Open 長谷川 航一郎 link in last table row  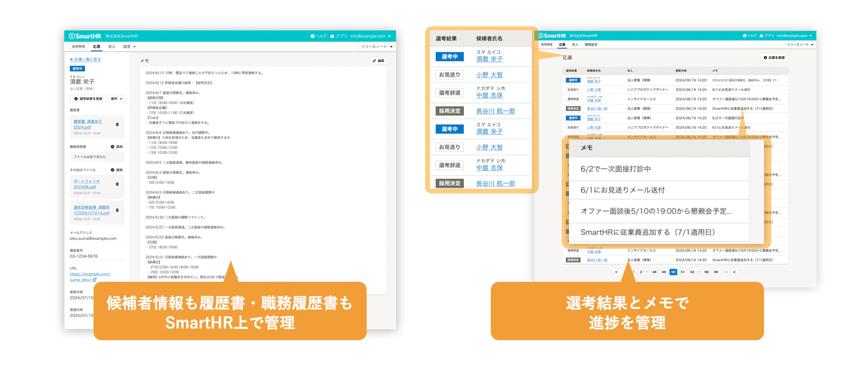click(x=597, y=260)
